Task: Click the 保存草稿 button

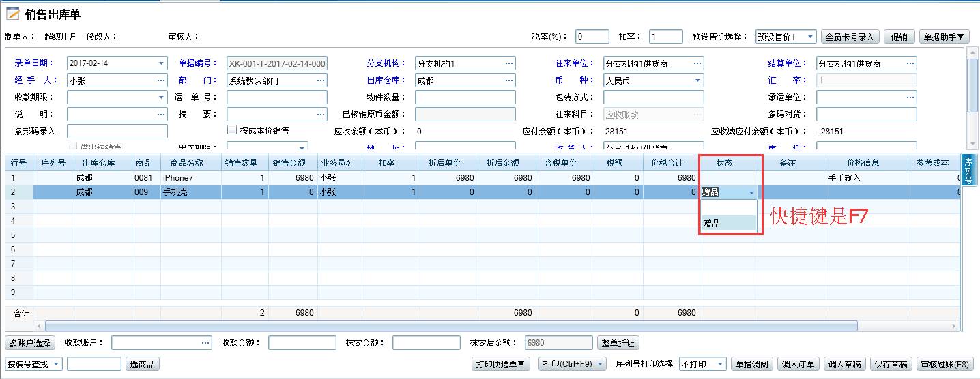Action: [891, 364]
